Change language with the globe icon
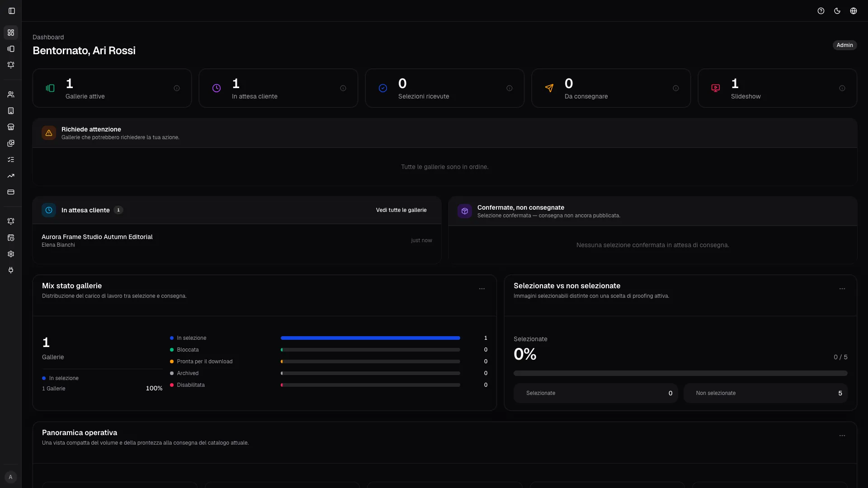 click(854, 11)
